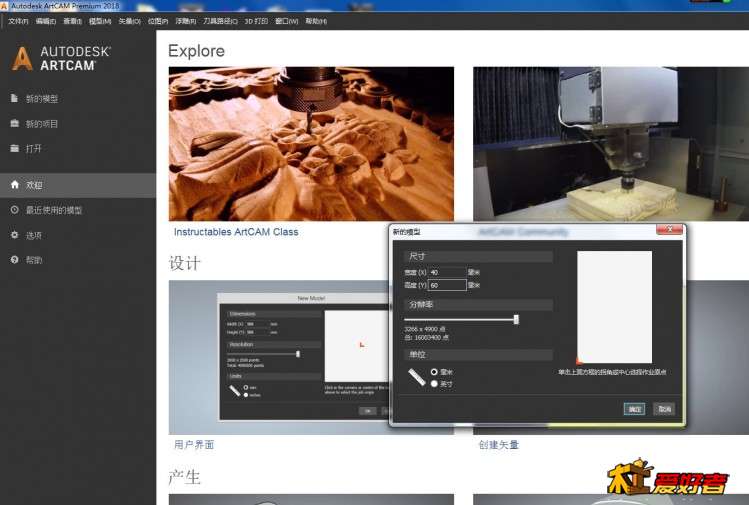Click the orange origin marker at preview corner
The height and width of the screenshot is (505, 749).
pos(579,360)
